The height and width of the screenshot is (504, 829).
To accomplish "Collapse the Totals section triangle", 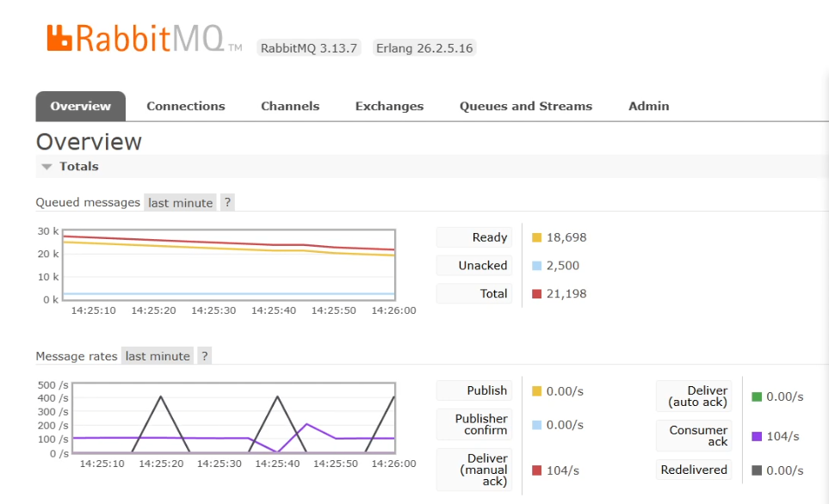I will (x=46, y=167).
